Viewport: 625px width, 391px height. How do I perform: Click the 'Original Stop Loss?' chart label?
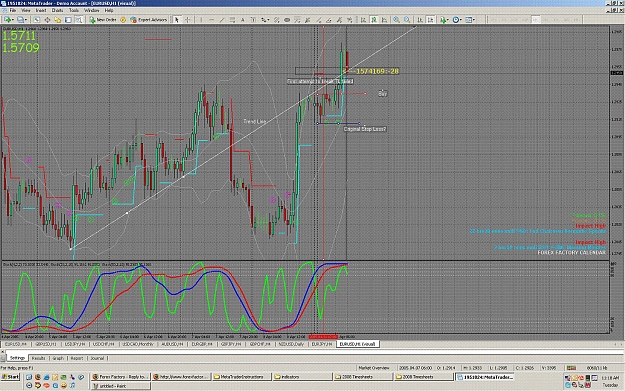[x=365, y=129]
